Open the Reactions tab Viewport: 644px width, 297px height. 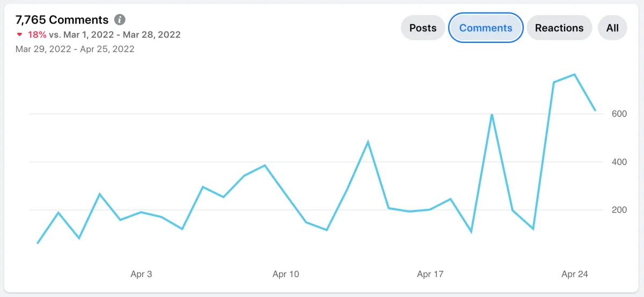coord(559,28)
